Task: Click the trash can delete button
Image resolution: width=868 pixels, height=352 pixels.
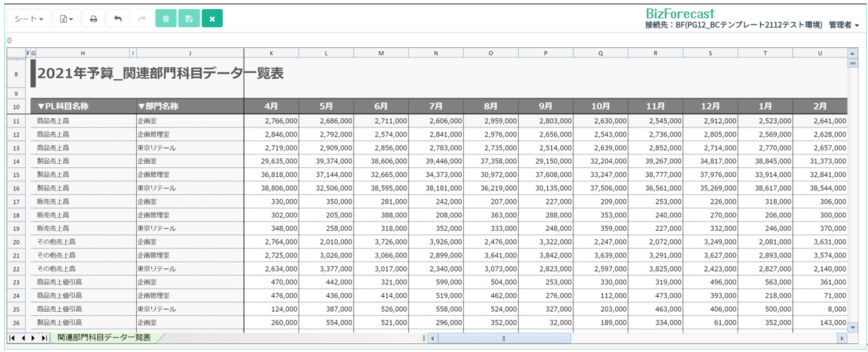Action: 166,19
